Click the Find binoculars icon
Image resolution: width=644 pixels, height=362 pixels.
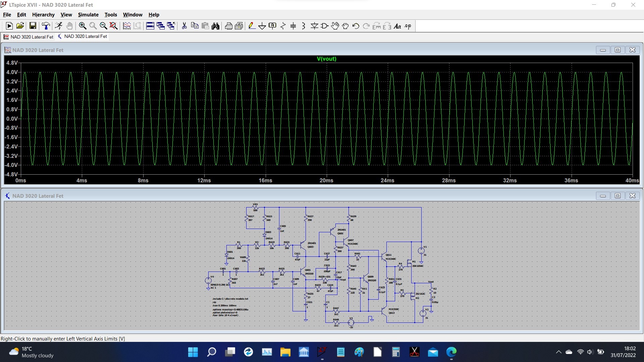click(215, 26)
